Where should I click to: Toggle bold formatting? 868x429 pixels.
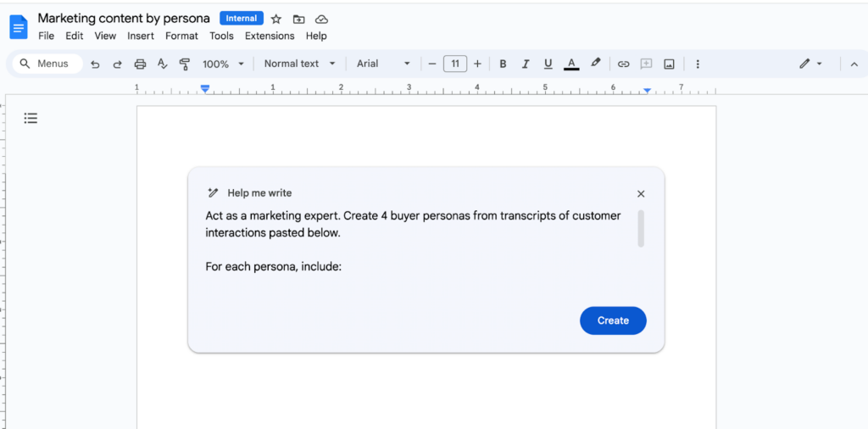point(503,64)
